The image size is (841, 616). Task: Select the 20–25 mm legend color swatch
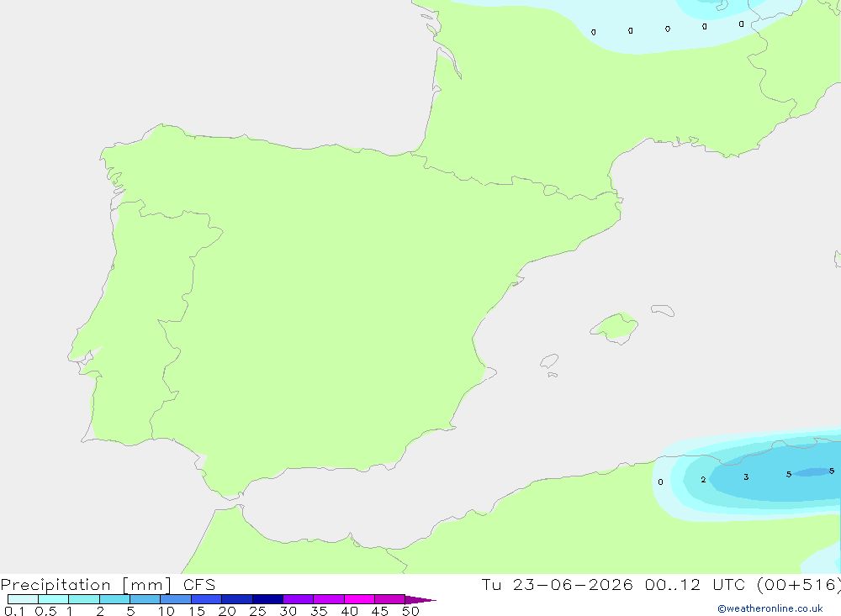click(237, 599)
